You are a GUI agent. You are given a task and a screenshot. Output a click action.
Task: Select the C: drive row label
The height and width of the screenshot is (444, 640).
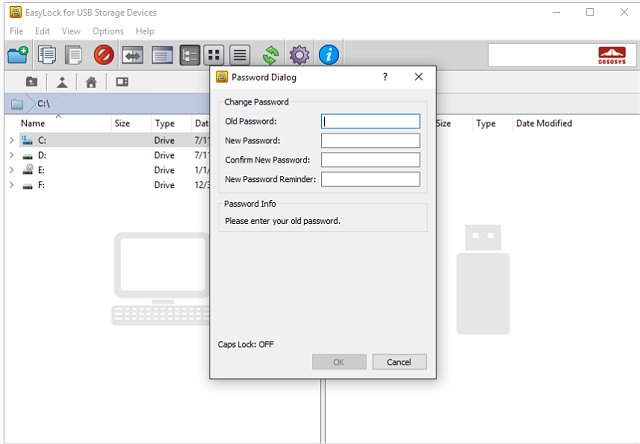42,140
